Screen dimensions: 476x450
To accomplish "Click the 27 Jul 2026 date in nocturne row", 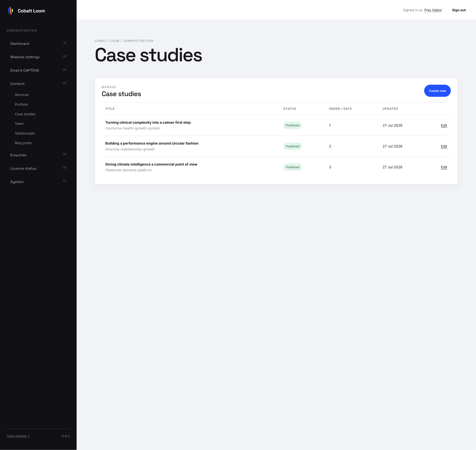I will click(x=392, y=125).
